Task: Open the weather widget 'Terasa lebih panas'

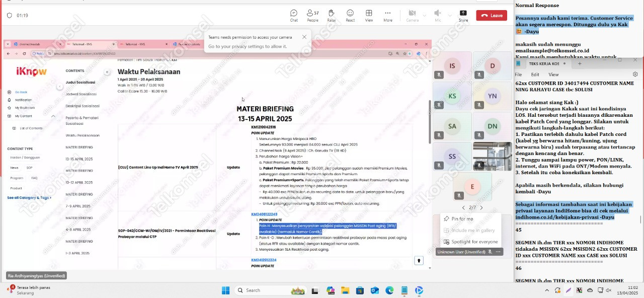Action: coord(28,290)
